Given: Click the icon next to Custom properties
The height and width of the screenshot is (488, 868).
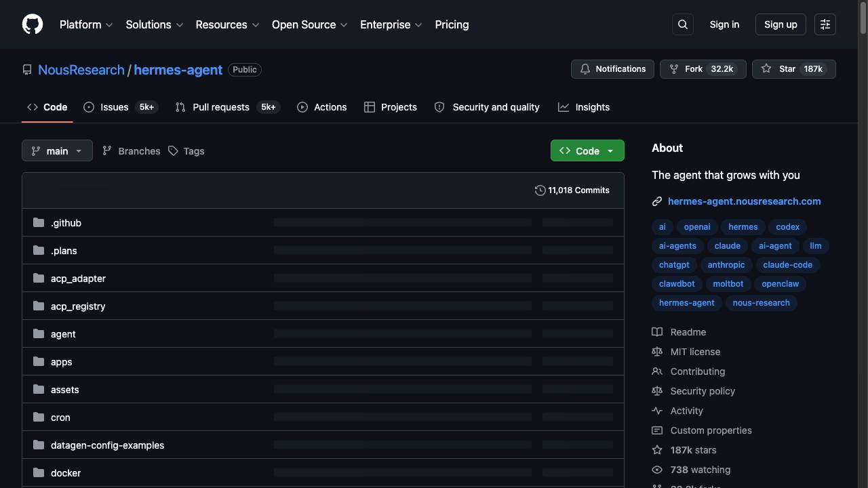Looking at the screenshot, I should point(657,430).
